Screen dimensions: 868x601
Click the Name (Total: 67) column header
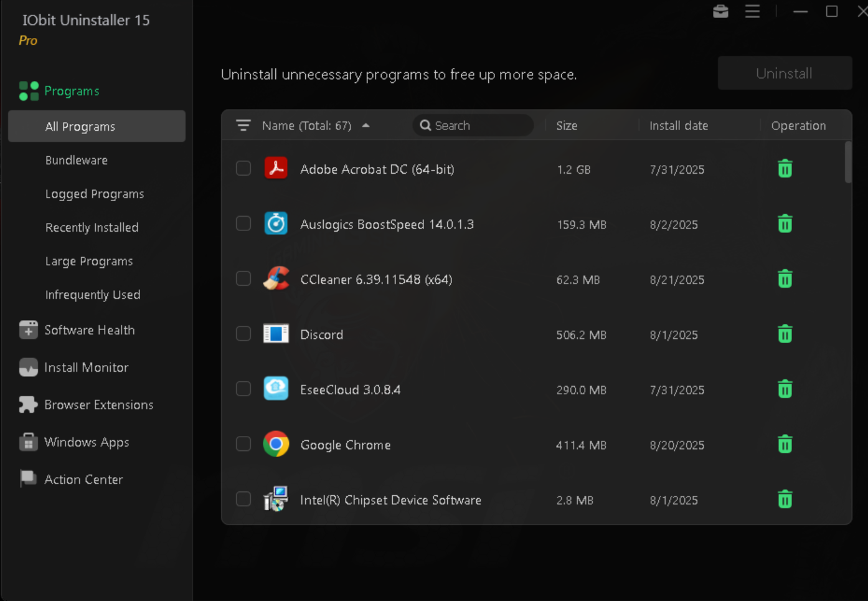click(x=307, y=126)
